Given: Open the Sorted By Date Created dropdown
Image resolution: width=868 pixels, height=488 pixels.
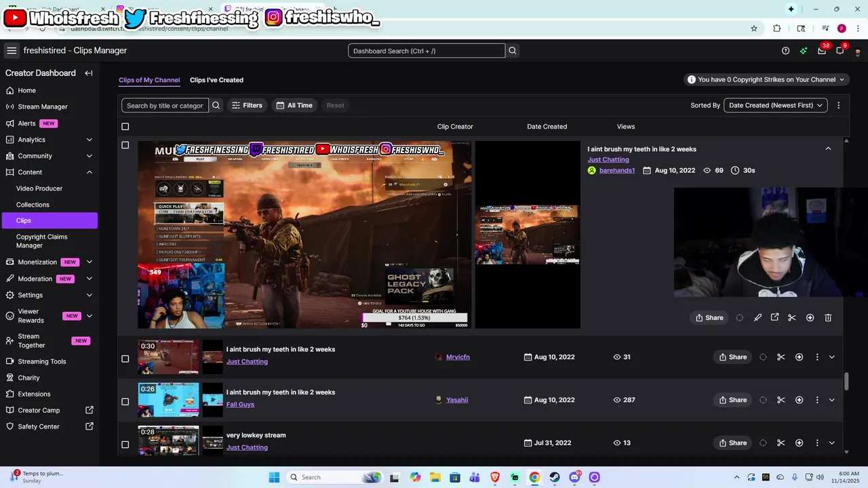Looking at the screenshot, I should point(776,105).
